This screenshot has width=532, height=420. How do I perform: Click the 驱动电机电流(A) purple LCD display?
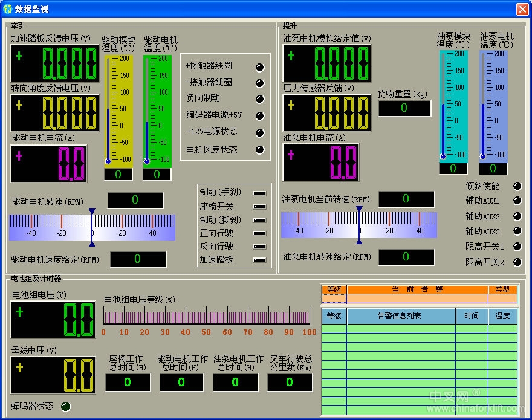pos(49,164)
